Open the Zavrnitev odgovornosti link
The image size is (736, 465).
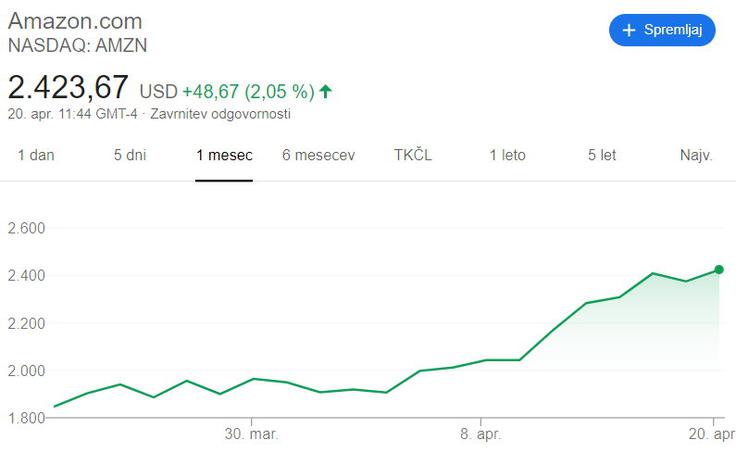[220, 114]
